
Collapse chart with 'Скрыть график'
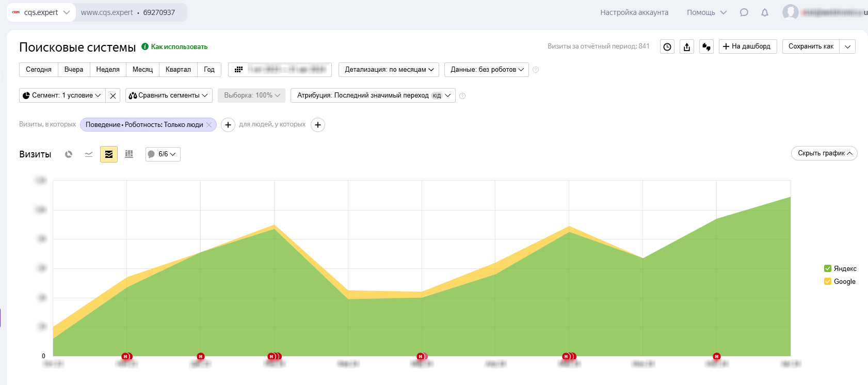(824, 153)
